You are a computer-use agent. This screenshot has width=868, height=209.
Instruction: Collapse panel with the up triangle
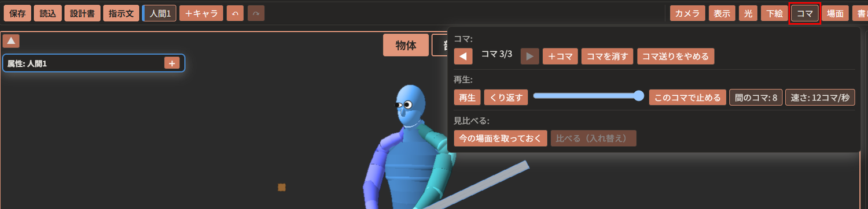(x=12, y=41)
